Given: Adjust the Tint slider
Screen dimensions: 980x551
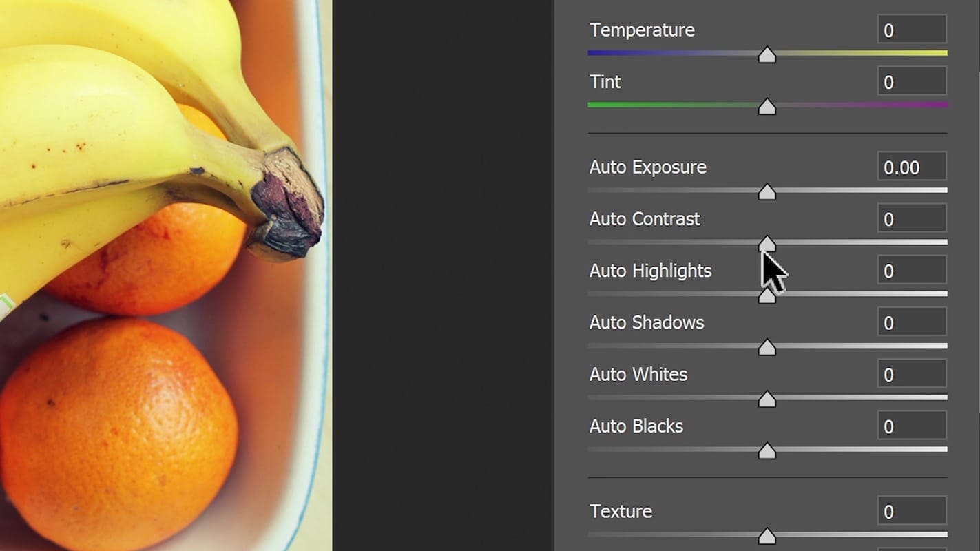Looking at the screenshot, I should click(x=767, y=107).
